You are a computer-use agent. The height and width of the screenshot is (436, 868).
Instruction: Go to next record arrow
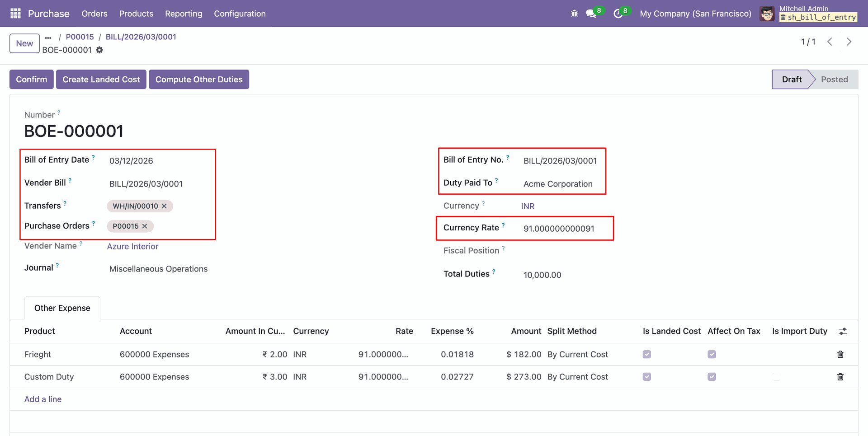click(849, 42)
